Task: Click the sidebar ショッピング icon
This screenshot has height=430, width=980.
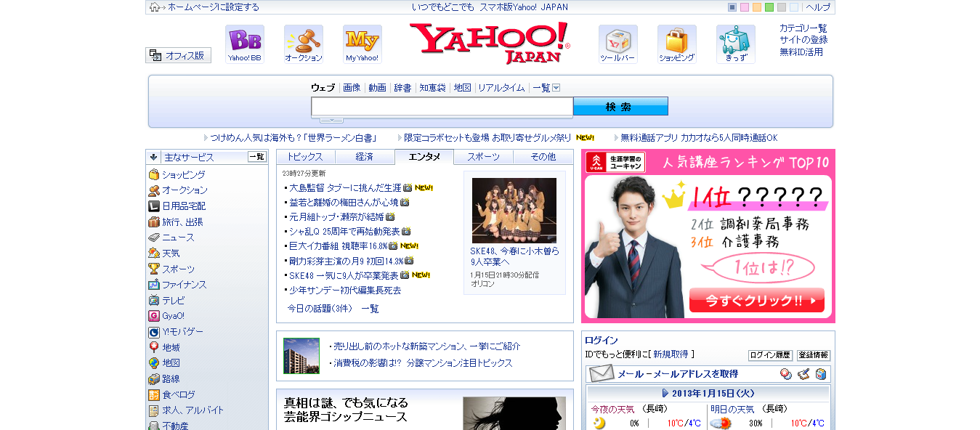Action: [x=154, y=175]
